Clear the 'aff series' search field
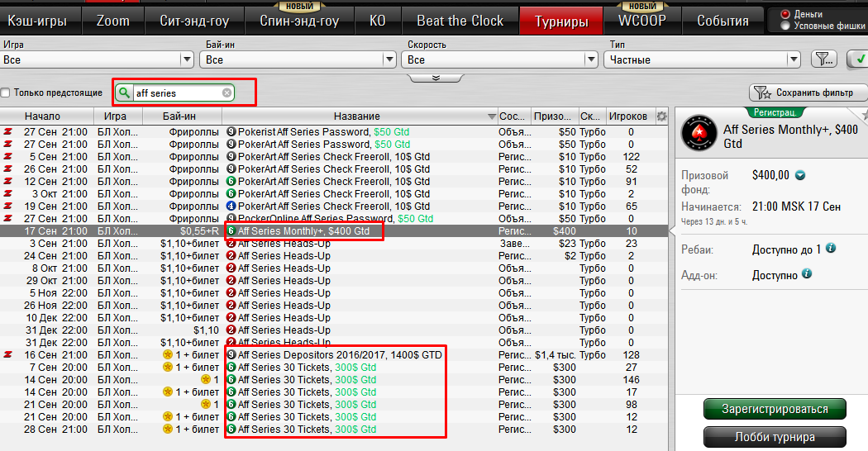The image size is (868, 451). click(227, 93)
